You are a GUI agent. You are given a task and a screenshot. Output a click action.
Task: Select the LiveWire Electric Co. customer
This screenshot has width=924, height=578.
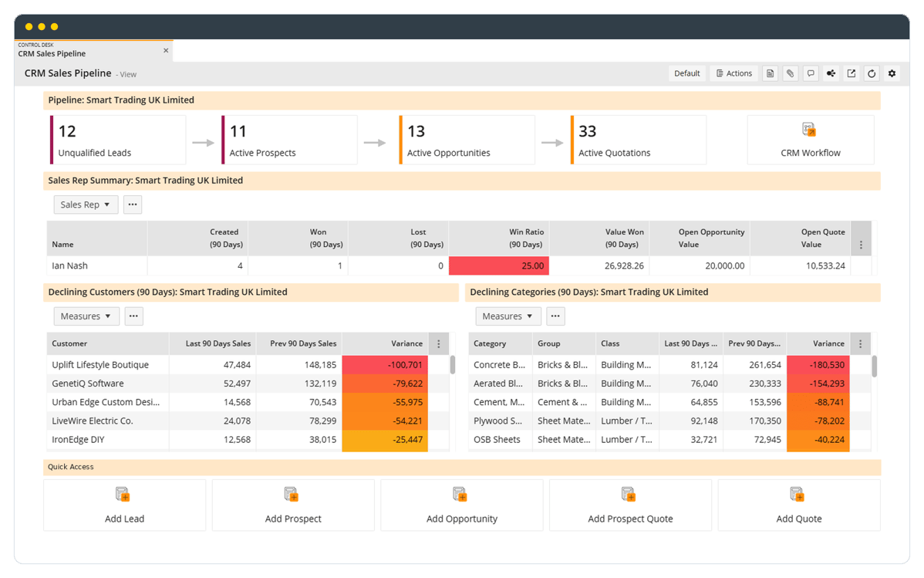point(93,421)
